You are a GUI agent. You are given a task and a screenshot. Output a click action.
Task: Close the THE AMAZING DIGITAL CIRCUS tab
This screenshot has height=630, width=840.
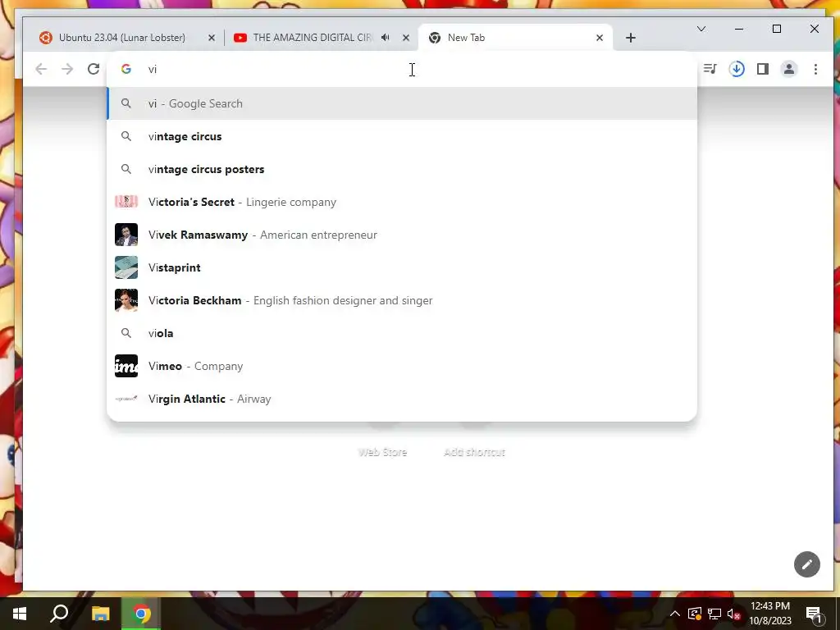[405, 38]
